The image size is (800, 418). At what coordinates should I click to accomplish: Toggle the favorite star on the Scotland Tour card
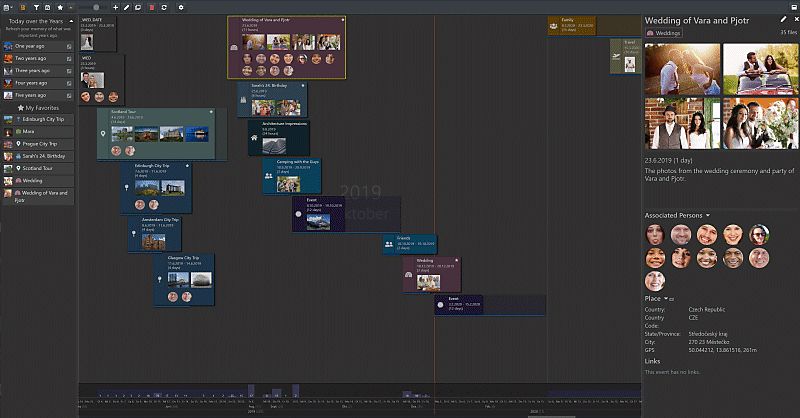[x=211, y=111]
